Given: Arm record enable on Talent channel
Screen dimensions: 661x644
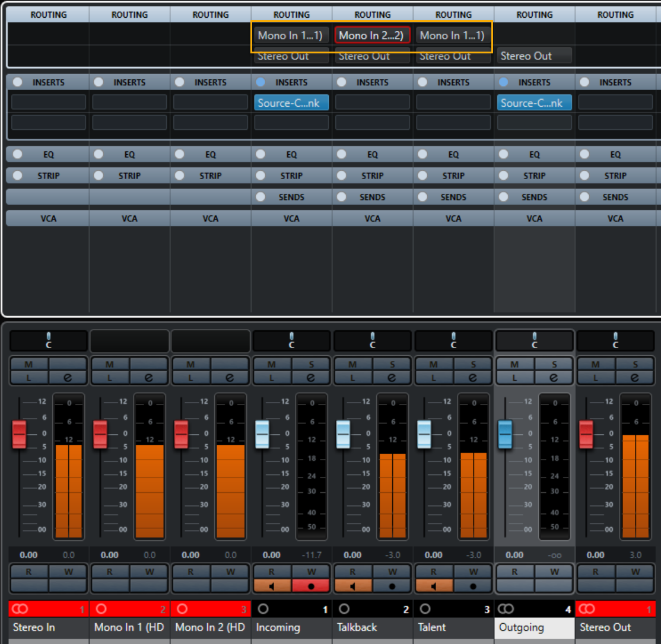Looking at the screenshot, I should [473, 586].
